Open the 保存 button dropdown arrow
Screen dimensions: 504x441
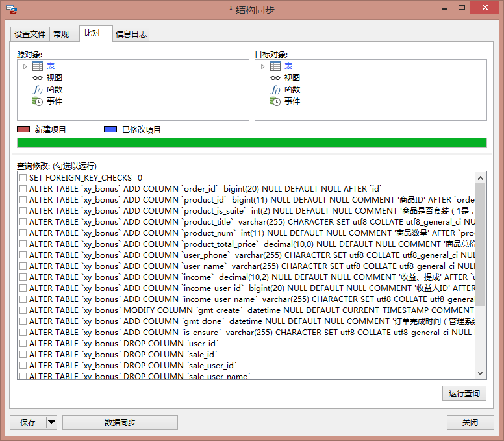(51, 422)
